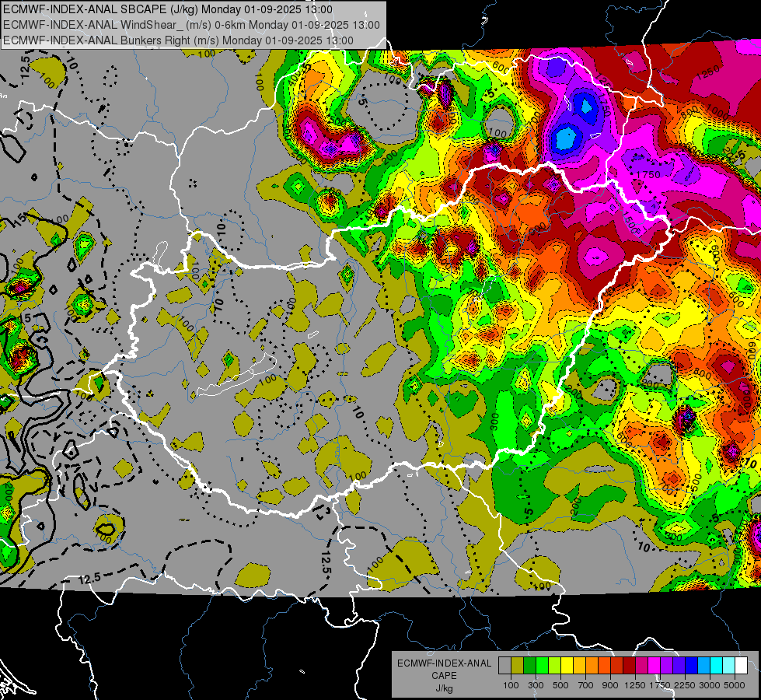This screenshot has height=700, width=761.
Task: Click the 3000 label under the legend
Action: tap(710, 685)
